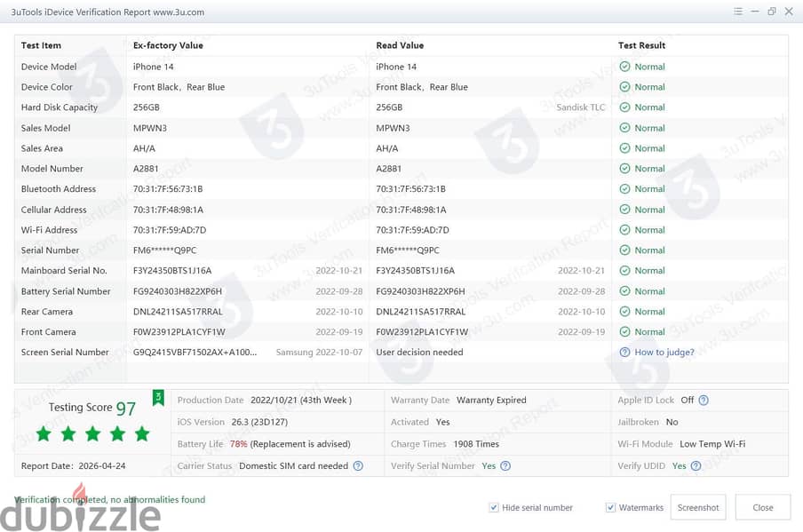Minimize the verification report window
Image resolution: width=803 pixels, height=532 pixels.
(x=755, y=12)
